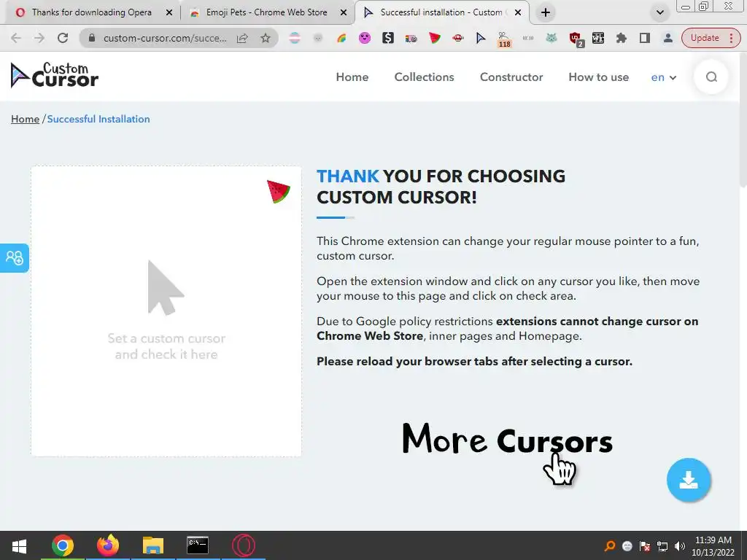Viewport: 747px width, 560px height.
Task: Expand the en language dropdown
Action: (x=664, y=77)
